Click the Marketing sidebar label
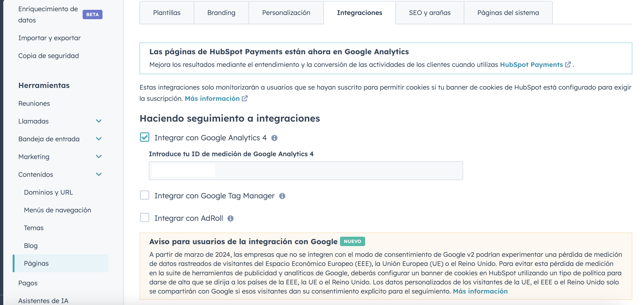The height and width of the screenshot is (305, 644). pos(34,157)
